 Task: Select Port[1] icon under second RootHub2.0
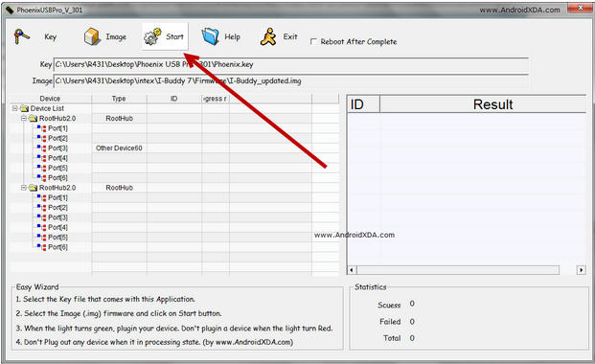[x=42, y=197]
